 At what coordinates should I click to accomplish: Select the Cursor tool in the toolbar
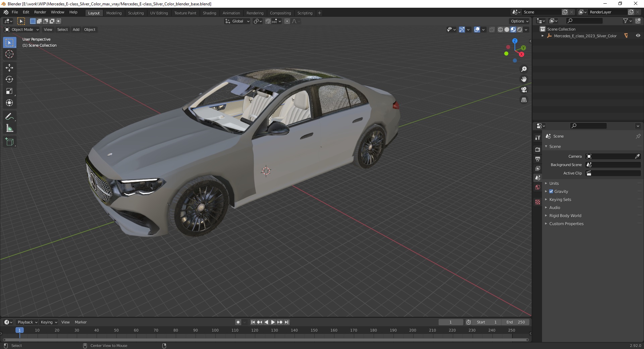tap(9, 54)
